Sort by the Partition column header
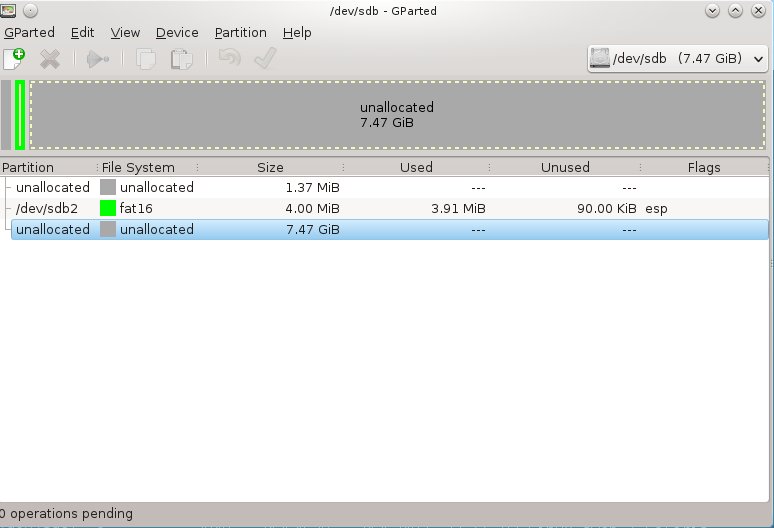 click(x=48, y=167)
